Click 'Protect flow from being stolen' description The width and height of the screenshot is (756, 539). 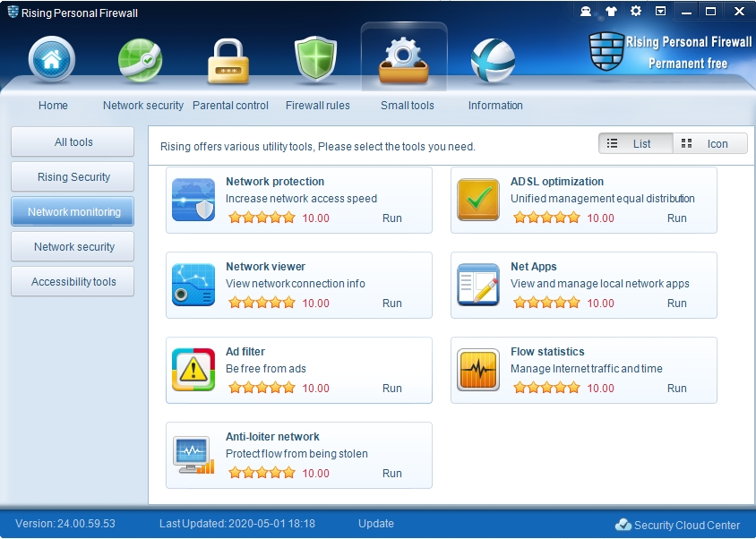pyautogui.click(x=296, y=454)
